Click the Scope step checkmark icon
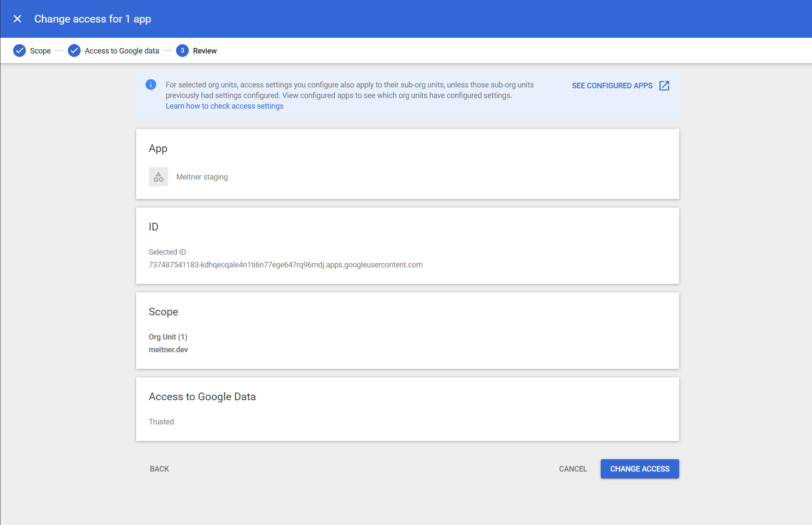Image resolution: width=812 pixels, height=525 pixels. point(20,51)
